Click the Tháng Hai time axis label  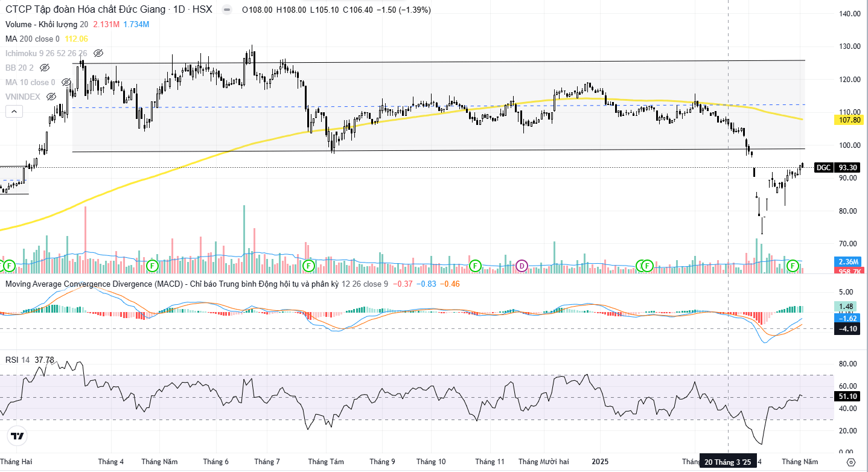coord(16,462)
